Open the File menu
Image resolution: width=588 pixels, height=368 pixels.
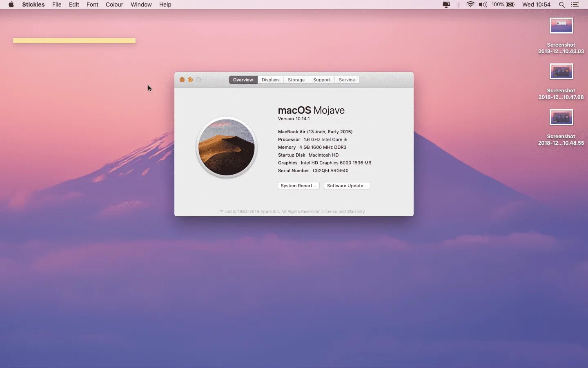57,4
